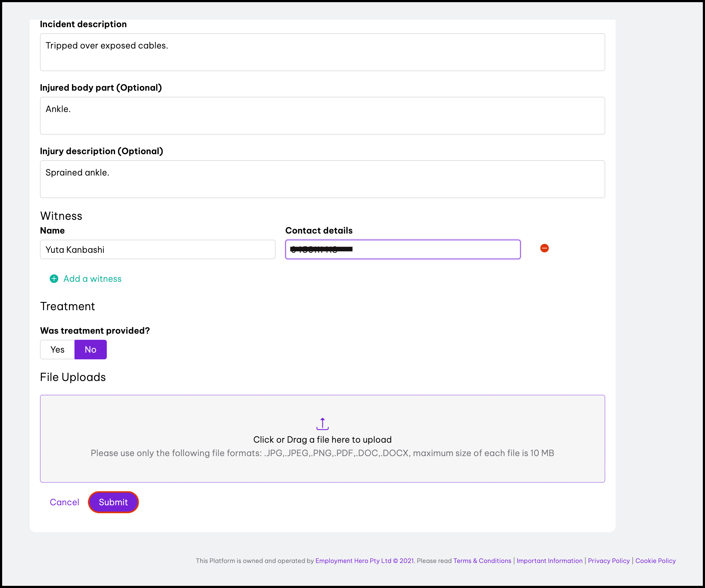Click the file upload drop zone text
705x588 pixels.
pyautogui.click(x=322, y=440)
